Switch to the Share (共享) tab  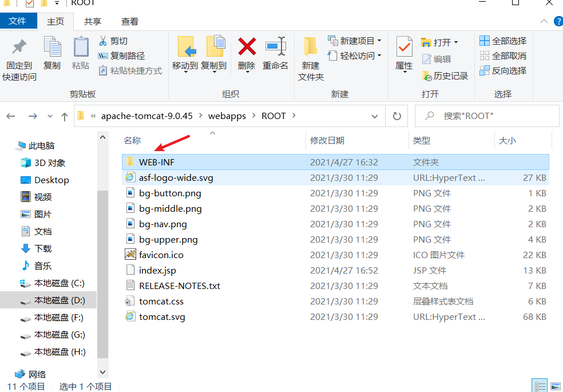(93, 22)
